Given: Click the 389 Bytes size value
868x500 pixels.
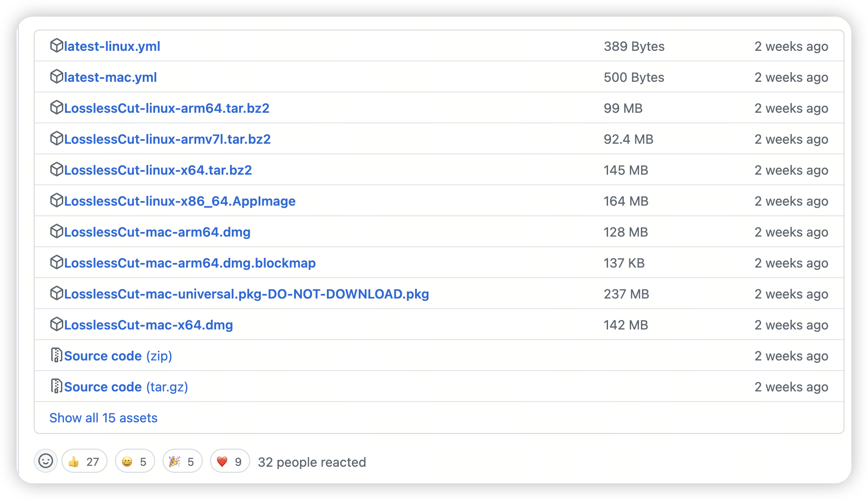Looking at the screenshot, I should pyautogui.click(x=634, y=46).
